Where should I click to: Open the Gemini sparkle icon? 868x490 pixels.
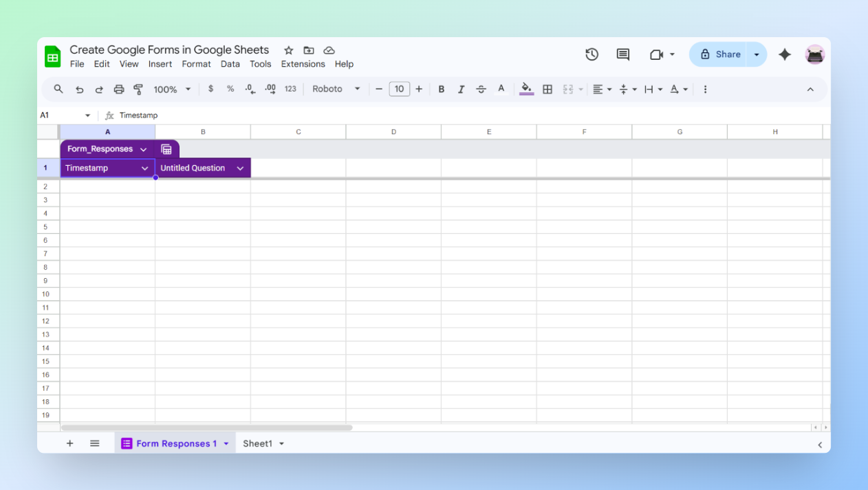coord(785,54)
